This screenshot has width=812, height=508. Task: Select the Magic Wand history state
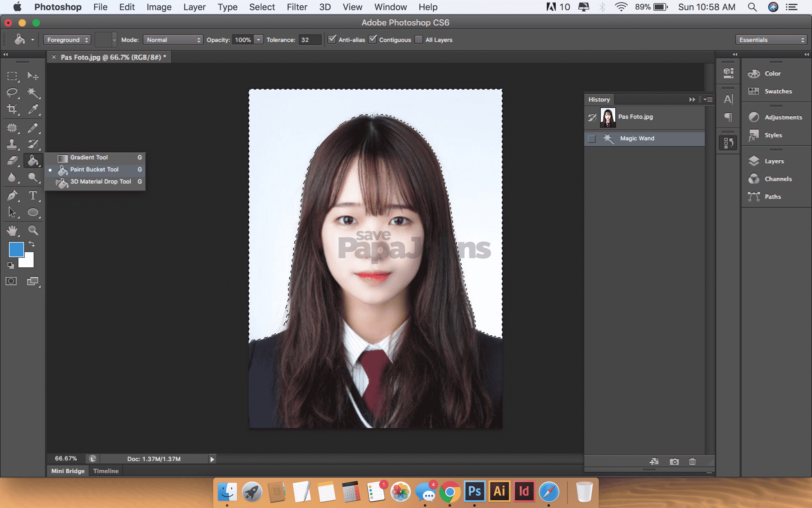click(x=644, y=139)
